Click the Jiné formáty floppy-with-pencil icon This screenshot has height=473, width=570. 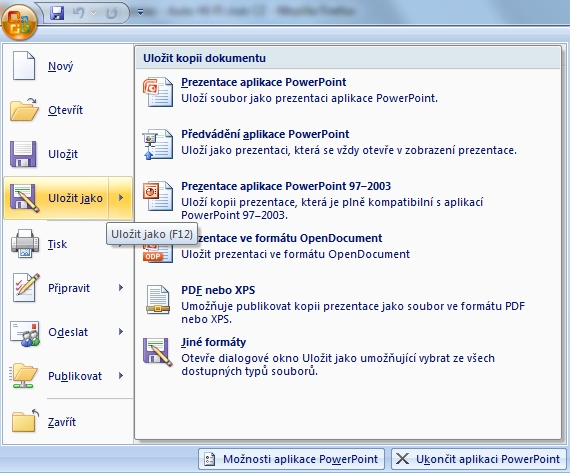(158, 352)
